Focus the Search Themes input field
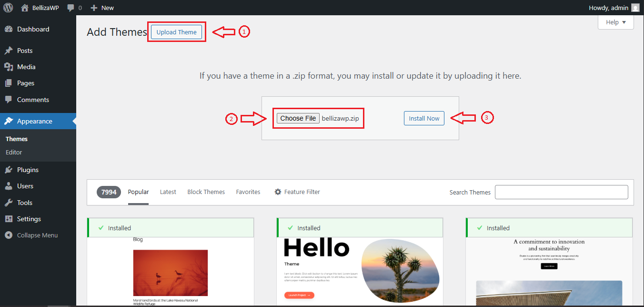 pos(561,192)
